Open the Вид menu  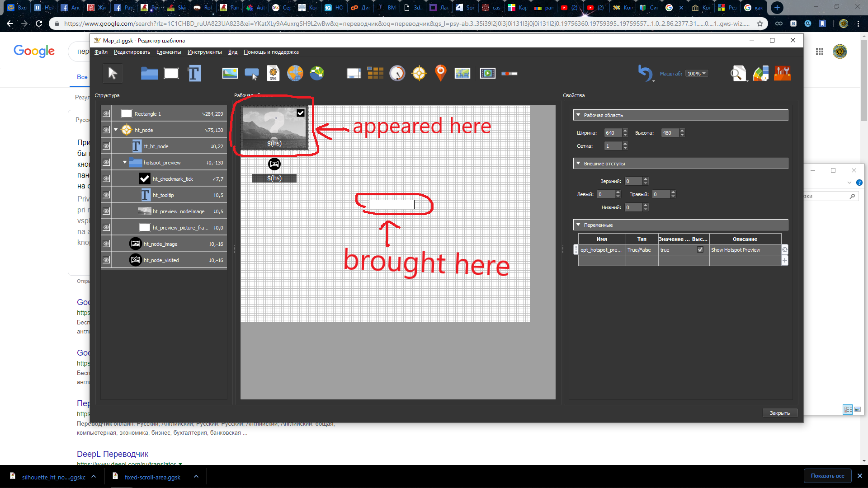(233, 52)
